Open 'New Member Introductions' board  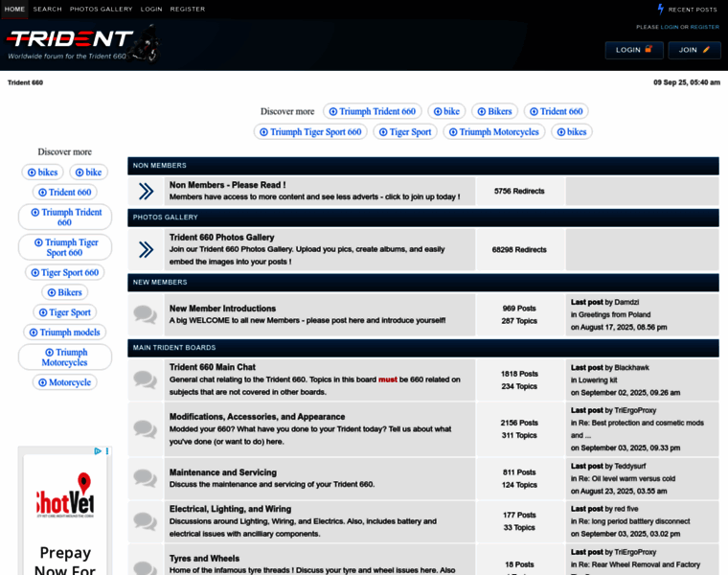pos(222,309)
